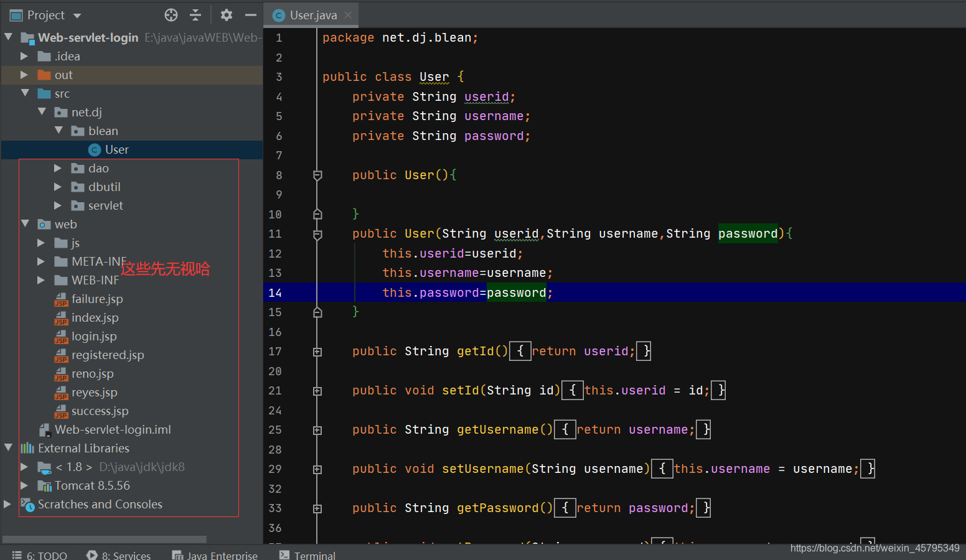Open failure.jsp file
This screenshot has height=560, width=966.
[x=97, y=299]
